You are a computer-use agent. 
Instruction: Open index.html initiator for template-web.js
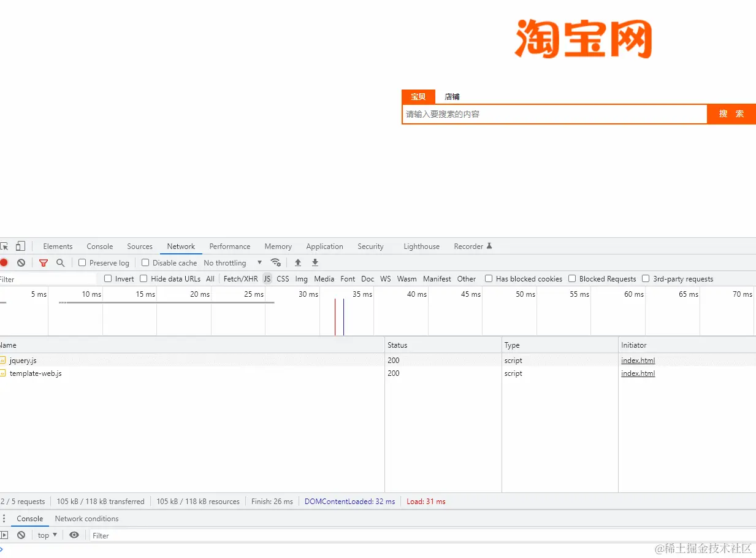(x=638, y=373)
